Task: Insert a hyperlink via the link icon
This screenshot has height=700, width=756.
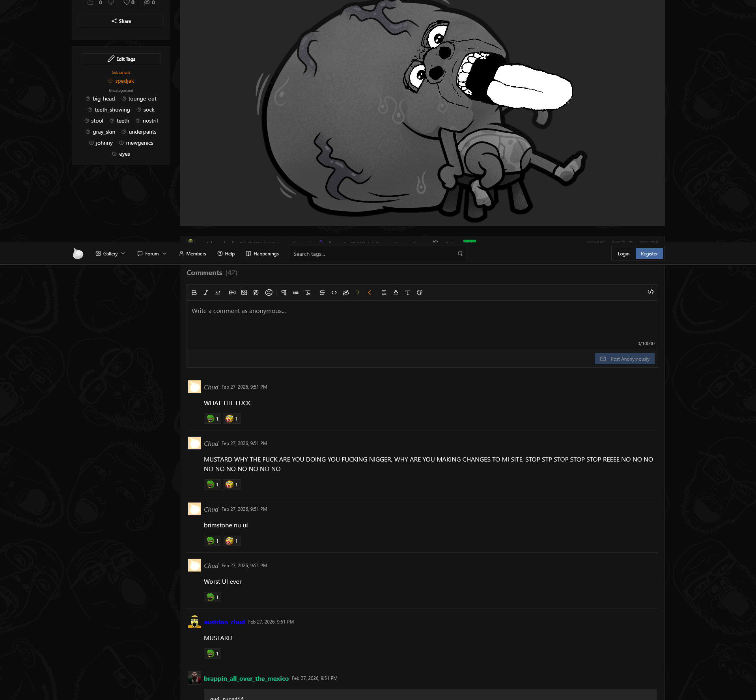Action: (x=232, y=292)
